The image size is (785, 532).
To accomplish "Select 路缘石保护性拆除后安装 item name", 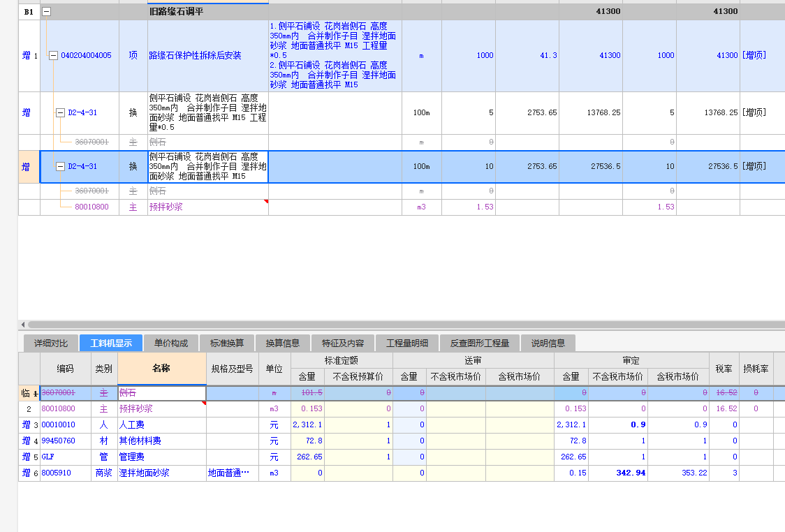I will click(196, 56).
